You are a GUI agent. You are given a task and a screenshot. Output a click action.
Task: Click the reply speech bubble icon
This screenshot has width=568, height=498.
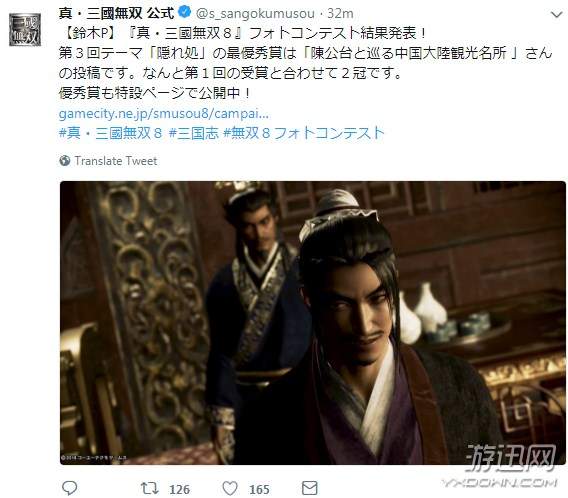coord(69,488)
